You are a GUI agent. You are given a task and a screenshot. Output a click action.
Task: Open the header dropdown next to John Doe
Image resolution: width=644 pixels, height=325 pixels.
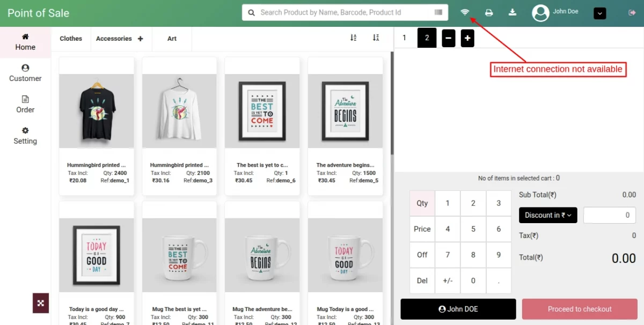599,13
